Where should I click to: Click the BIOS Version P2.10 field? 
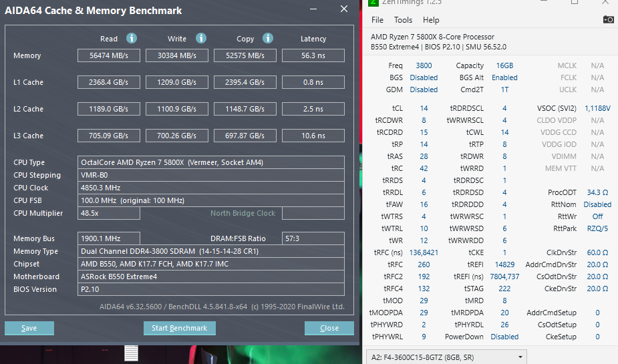[x=211, y=289]
